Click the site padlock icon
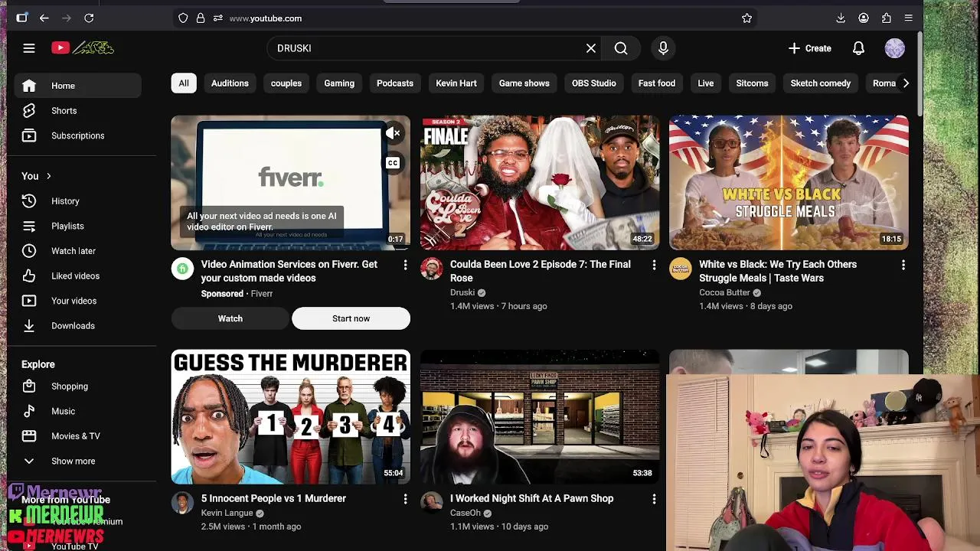Screen dimensions: 980x551 201,18
